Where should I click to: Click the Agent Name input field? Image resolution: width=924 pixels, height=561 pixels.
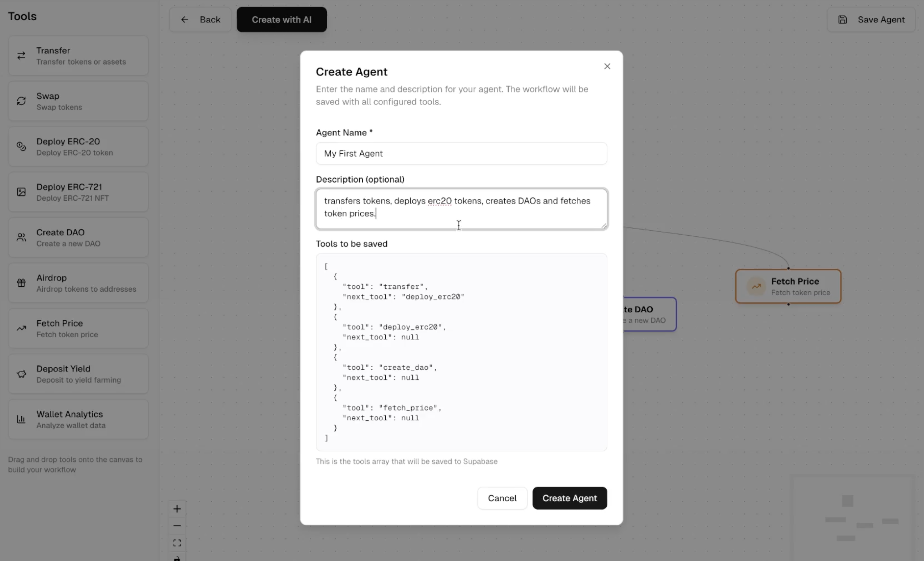[x=461, y=154]
